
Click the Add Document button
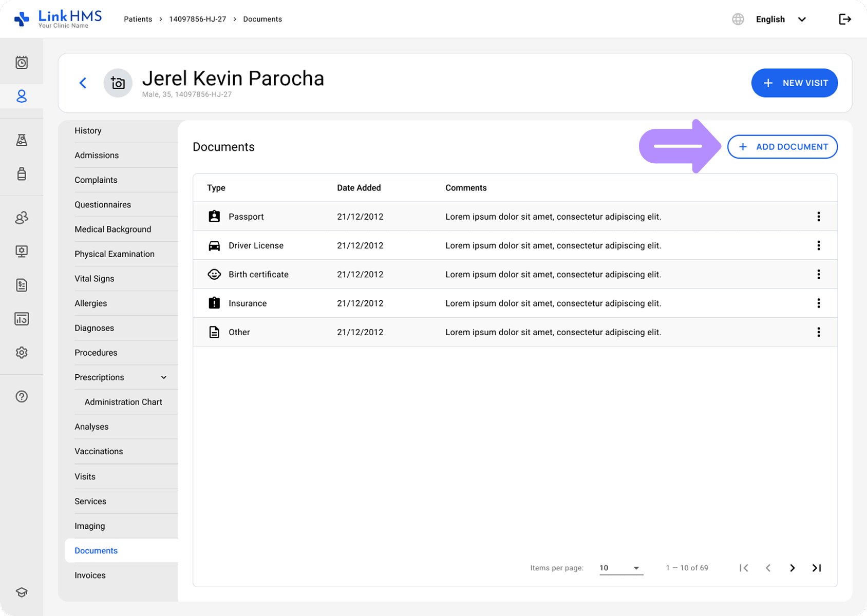click(x=782, y=147)
